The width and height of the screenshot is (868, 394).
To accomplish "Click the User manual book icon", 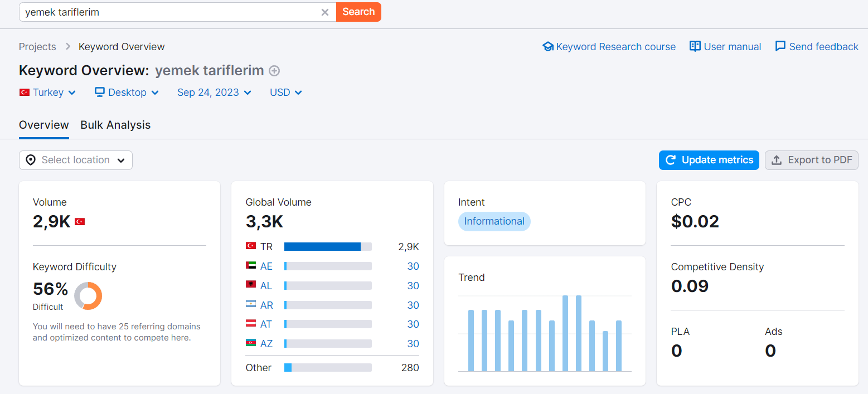I will point(695,46).
